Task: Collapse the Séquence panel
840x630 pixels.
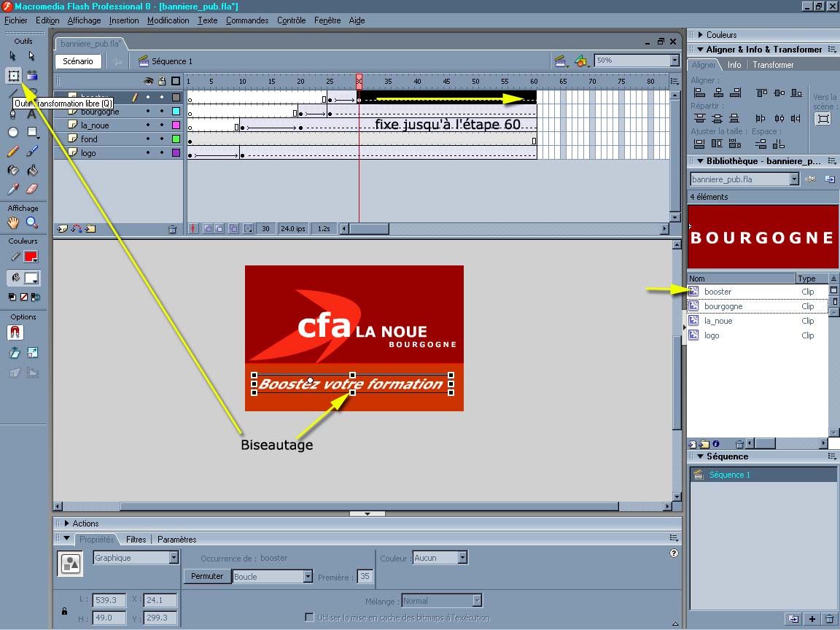Action: (x=700, y=456)
